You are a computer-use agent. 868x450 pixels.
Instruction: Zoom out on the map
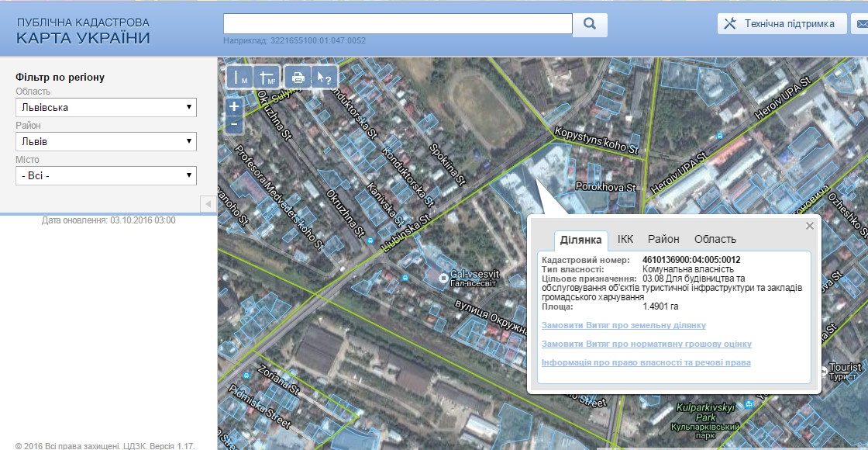point(234,124)
